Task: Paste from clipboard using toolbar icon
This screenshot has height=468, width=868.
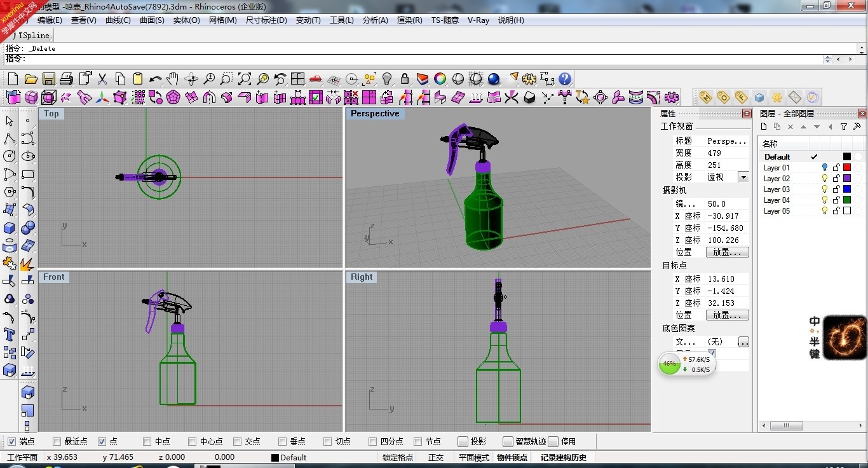Action: [x=137, y=79]
